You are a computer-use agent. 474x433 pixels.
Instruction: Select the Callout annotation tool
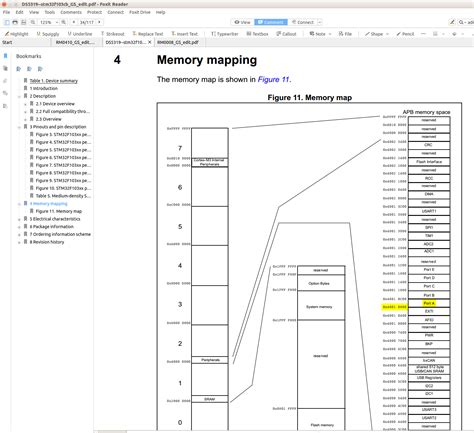point(286,34)
